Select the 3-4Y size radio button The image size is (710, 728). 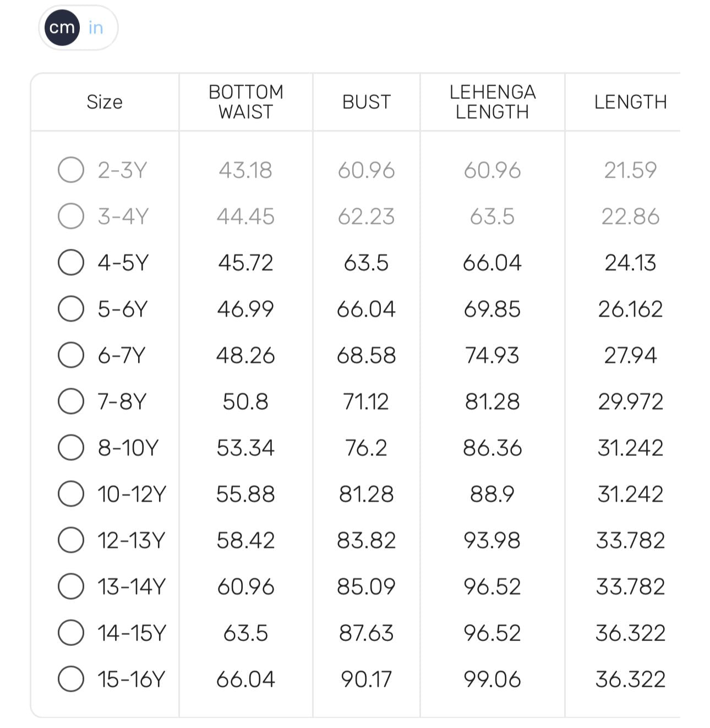click(x=71, y=216)
